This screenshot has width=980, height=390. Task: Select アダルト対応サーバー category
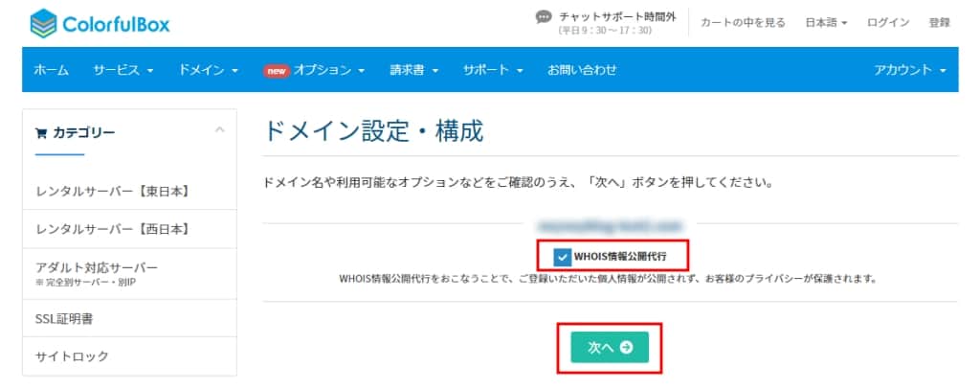click(x=129, y=273)
